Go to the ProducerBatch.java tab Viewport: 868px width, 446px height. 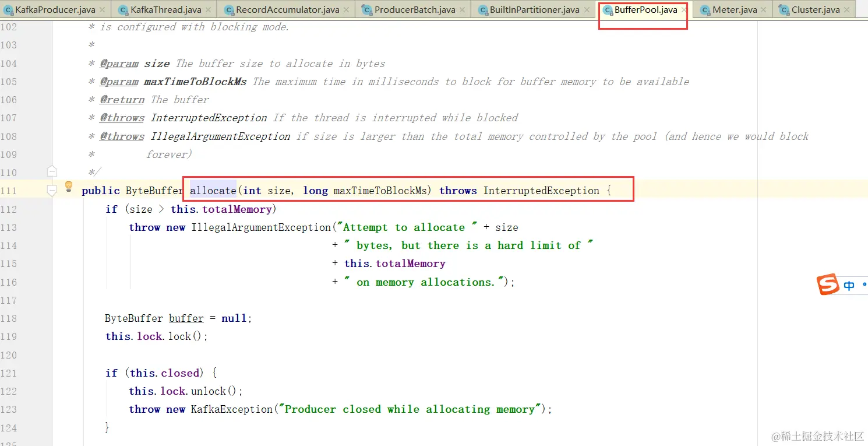click(415, 9)
